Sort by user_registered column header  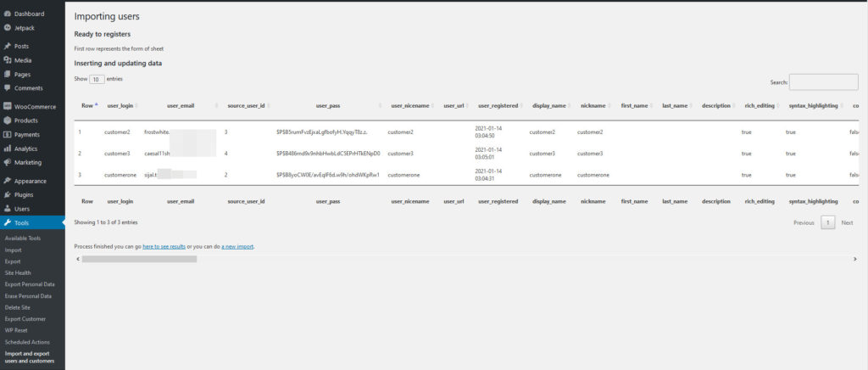[x=498, y=105]
